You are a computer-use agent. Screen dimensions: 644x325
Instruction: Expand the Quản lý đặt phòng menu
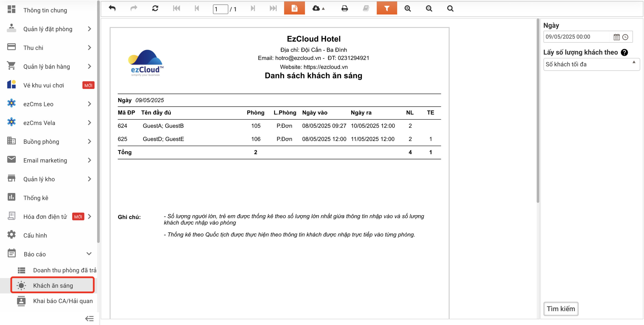48,29
